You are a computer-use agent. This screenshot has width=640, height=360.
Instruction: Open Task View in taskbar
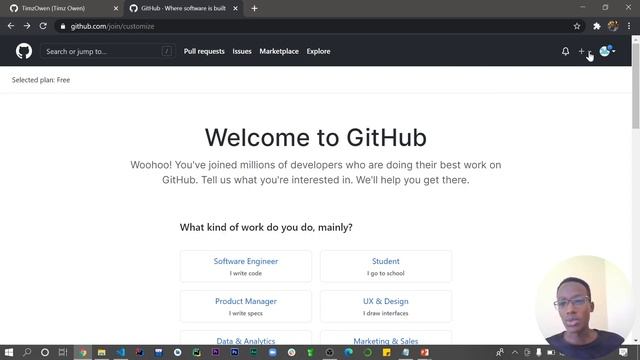(63, 352)
